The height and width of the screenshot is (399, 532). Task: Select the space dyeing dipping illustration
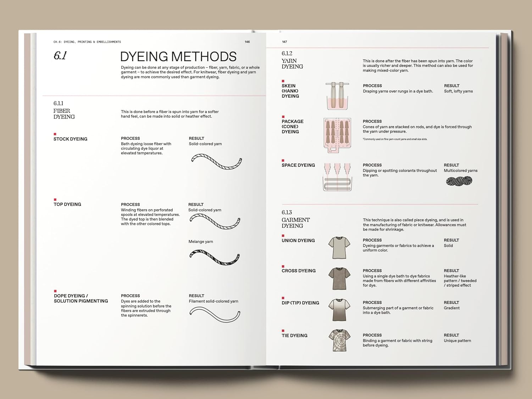click(337, 176)
